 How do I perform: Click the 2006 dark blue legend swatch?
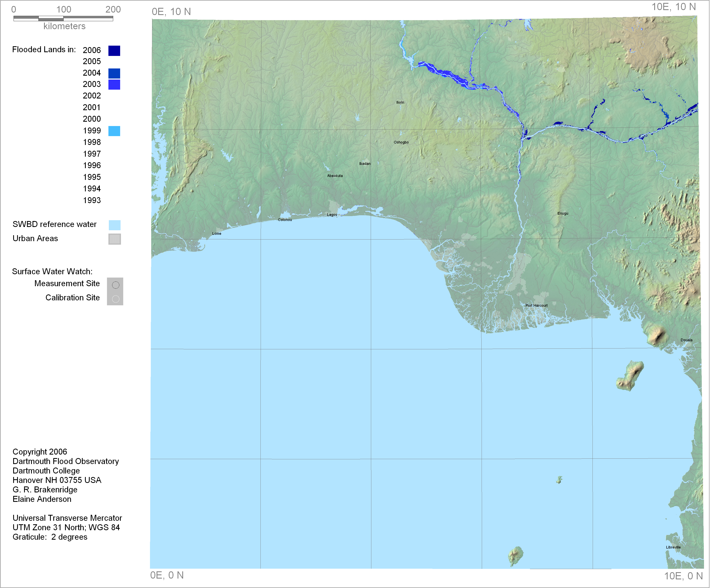click(x=114, y=50)
